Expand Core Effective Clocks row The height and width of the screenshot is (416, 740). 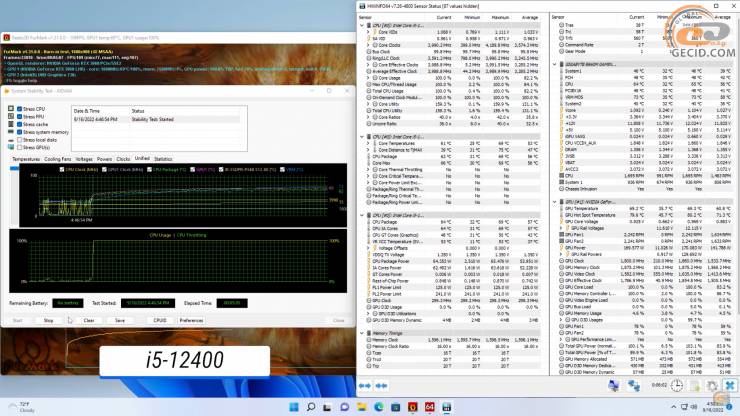tap(368, 65)
